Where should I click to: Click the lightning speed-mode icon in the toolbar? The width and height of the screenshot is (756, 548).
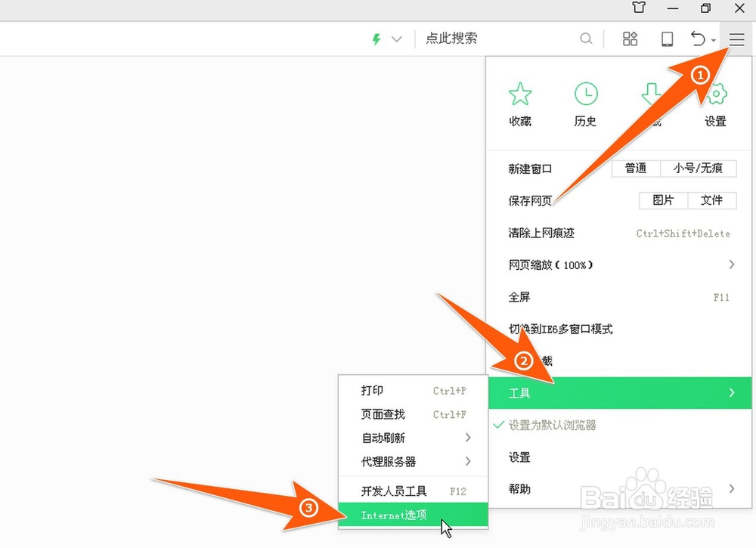point(376,39)
